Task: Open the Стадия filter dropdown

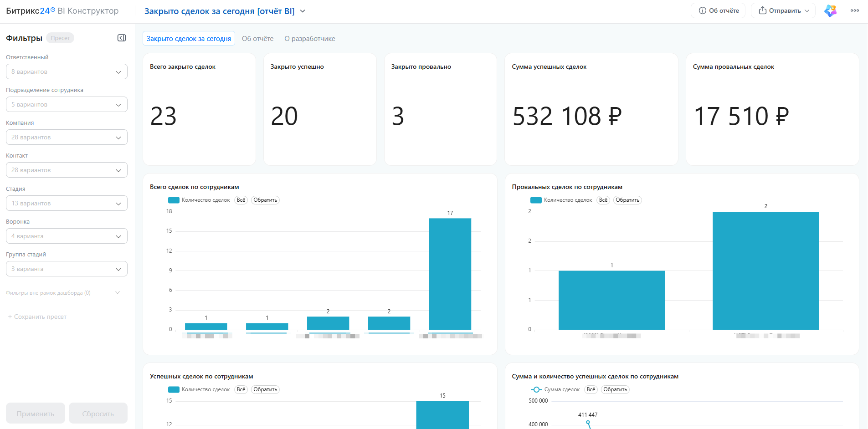Action: pyautogui.click(x=67, y=203)
